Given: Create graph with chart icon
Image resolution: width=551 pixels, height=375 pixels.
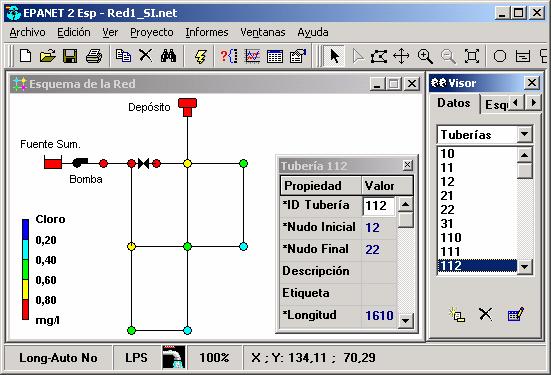Looking at the screenshot, I should point(252,56).
